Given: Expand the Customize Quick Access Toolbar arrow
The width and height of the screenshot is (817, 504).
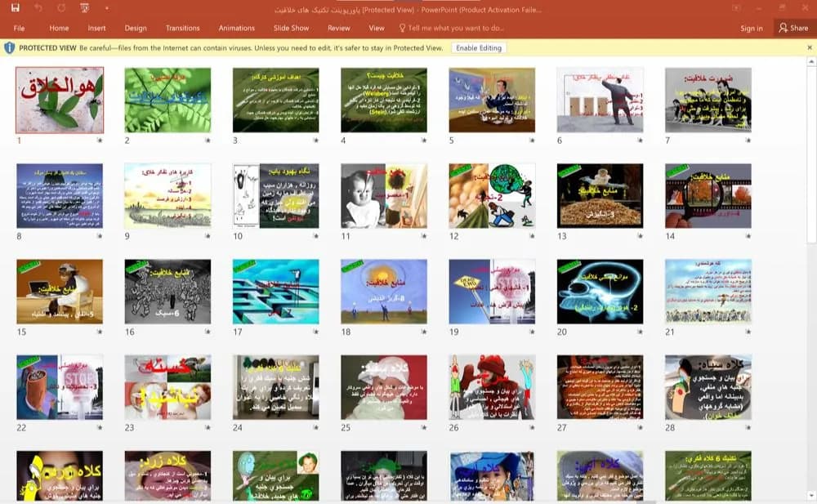Looking at the screenshot, I should 107,8.
